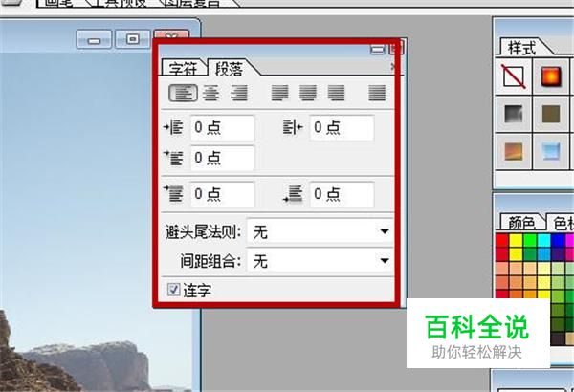The image size is (574, 392).
Task: Choose justify all lines icon
Action: coord(377,93)
